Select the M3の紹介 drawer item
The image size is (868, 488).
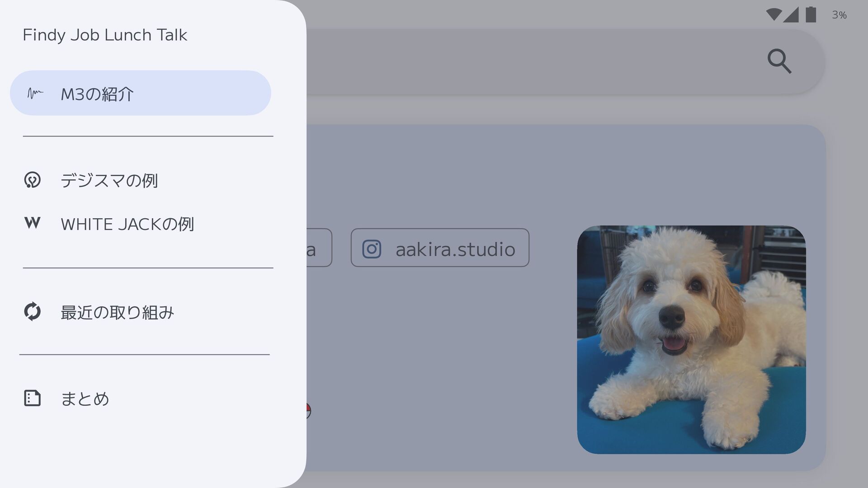pyautogui.click(x=141, y=93)
